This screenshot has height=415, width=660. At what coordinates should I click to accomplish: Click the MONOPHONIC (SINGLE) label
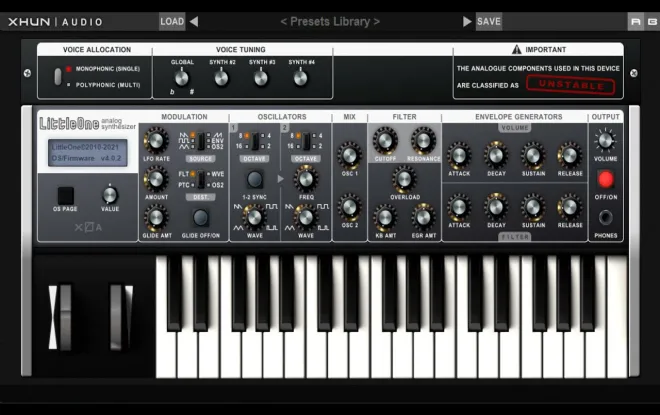coord(108,69)
